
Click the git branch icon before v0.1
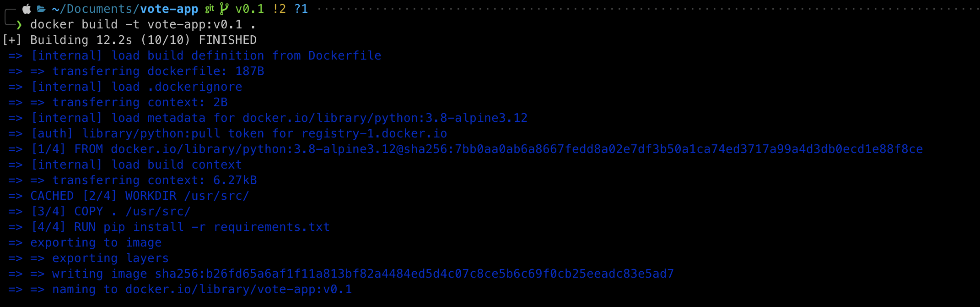click(x=224, y=9)
